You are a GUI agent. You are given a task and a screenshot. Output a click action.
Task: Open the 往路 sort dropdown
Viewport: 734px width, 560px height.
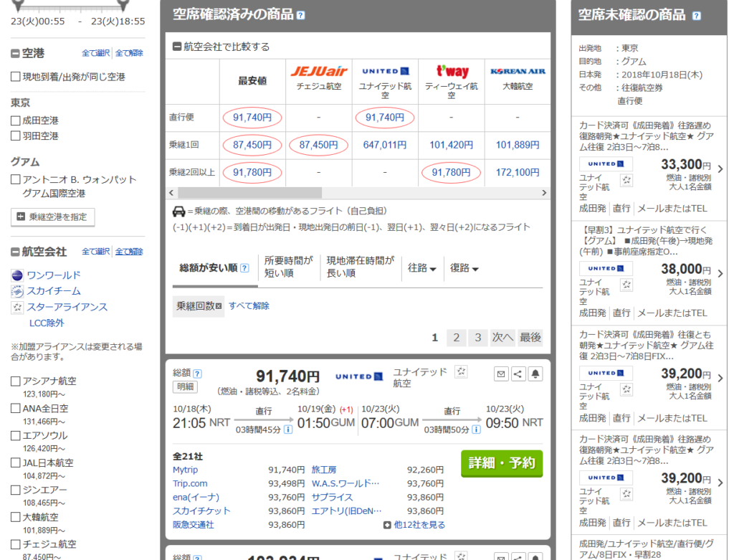tap(422, 268)
